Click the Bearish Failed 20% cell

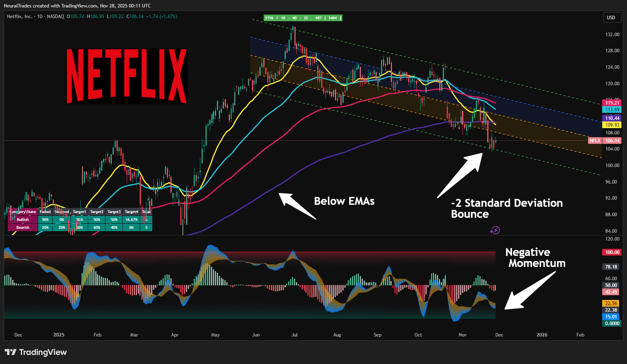[x=45, y=228]
